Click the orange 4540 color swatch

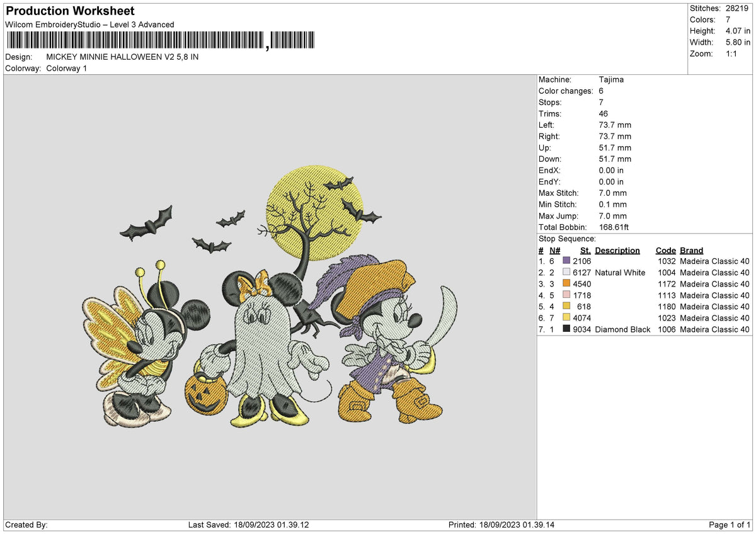pos(566,283)
